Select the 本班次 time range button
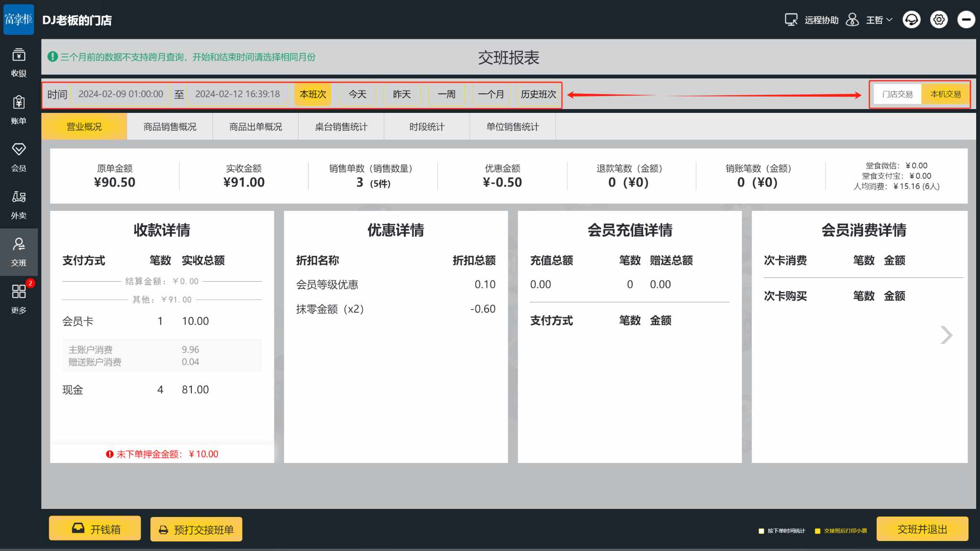 (x=312, y=94)
